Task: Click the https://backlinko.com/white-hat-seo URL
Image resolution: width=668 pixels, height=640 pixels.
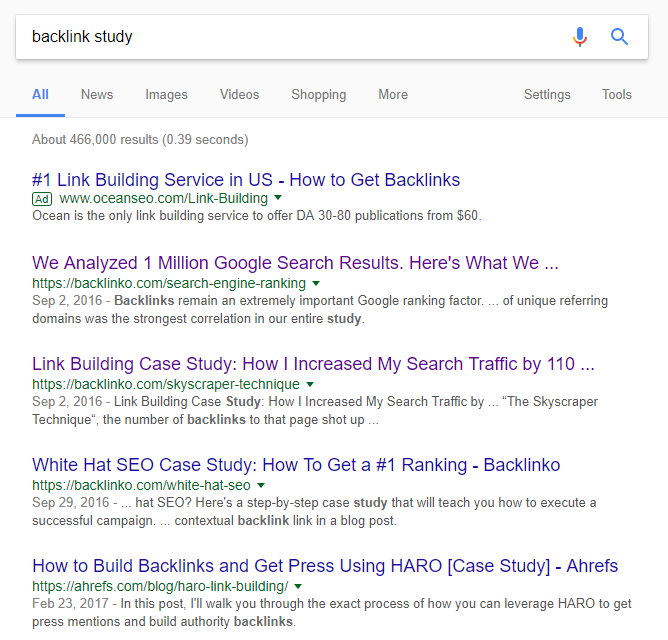Action: 141,485
